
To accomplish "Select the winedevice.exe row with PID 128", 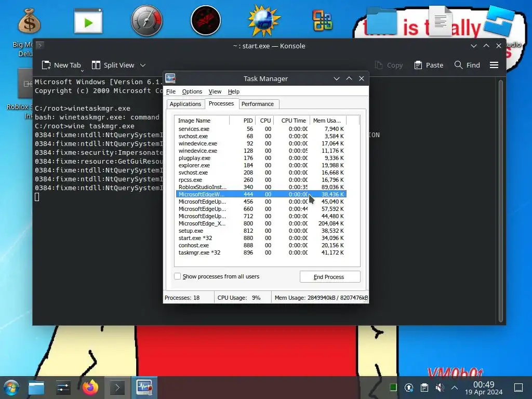I will pos(261,151).
